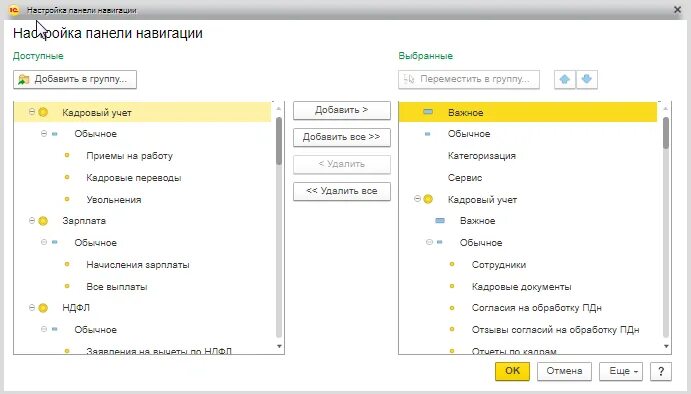Click yellow circle beside Кадровый учет in Доступные
691x394 pixels.
[x=43, y=112]
